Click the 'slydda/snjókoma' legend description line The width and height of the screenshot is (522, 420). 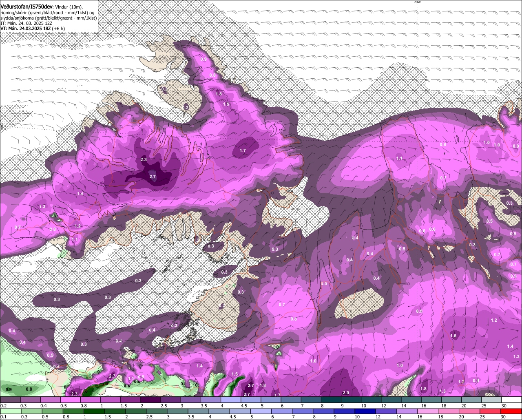tap(49, 18)
